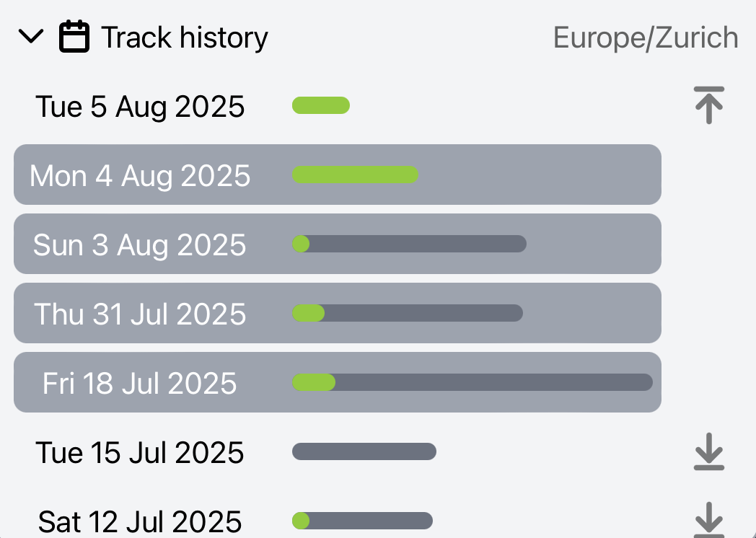The height and width of the screenshot is (538, 756).
Task: Select the Tue 15 Jul 2025 entry
Action: tap(140, 453)
